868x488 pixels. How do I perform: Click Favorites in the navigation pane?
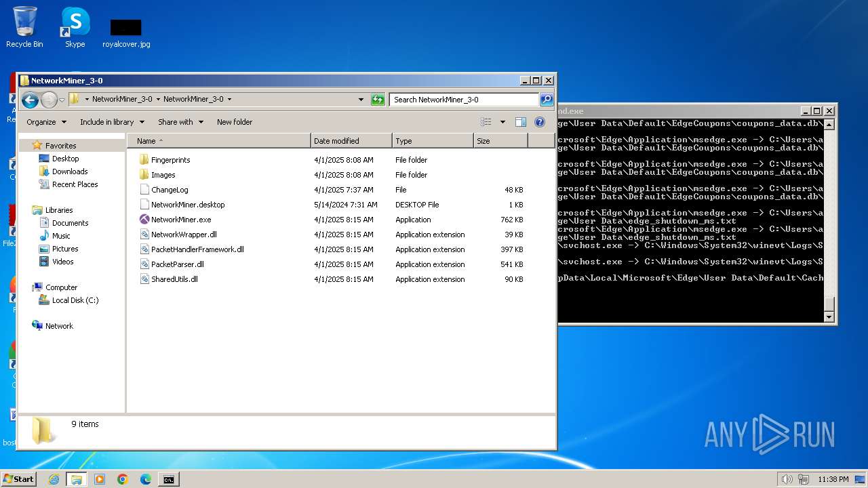60,146
